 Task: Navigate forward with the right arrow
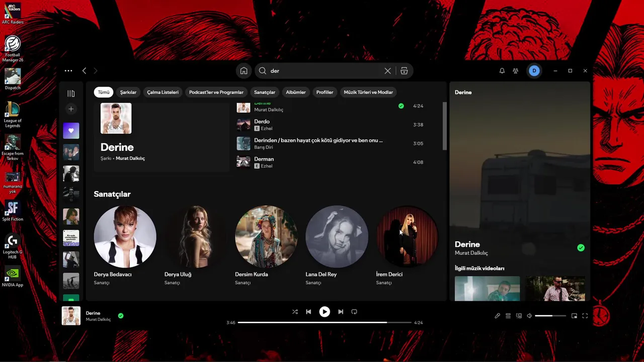click(96, 71)
